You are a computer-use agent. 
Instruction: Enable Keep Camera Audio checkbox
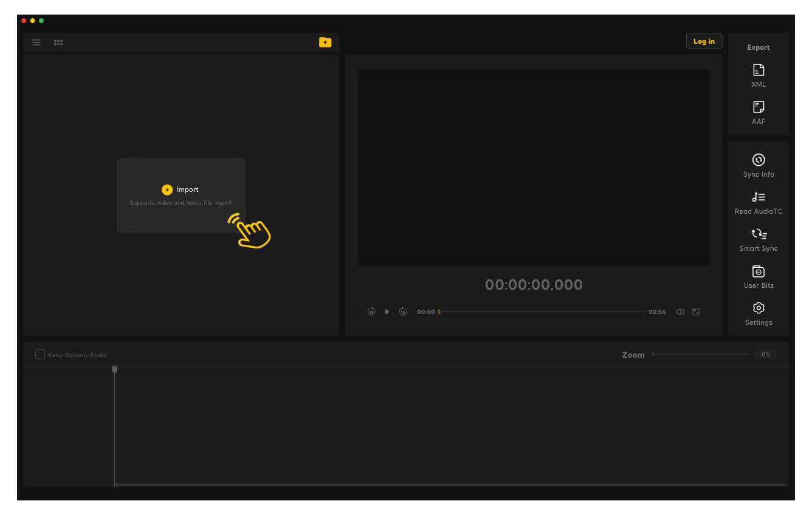[40, 354]
